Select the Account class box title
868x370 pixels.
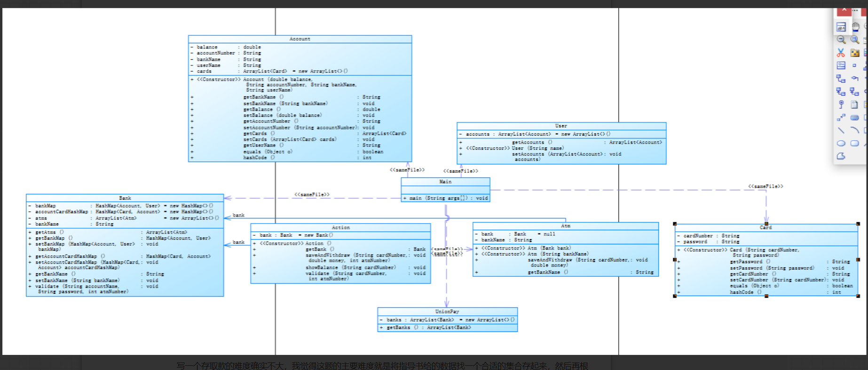tap(300, 39)
